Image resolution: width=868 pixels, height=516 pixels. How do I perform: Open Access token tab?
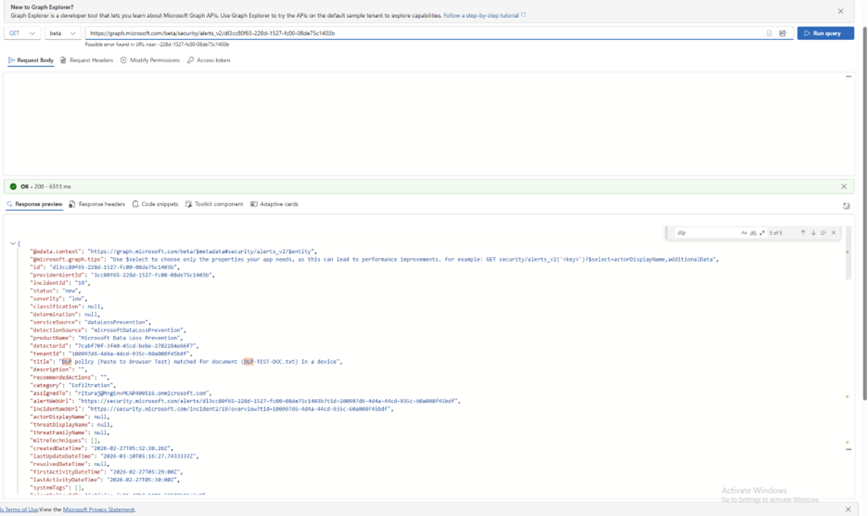point(209,60)
